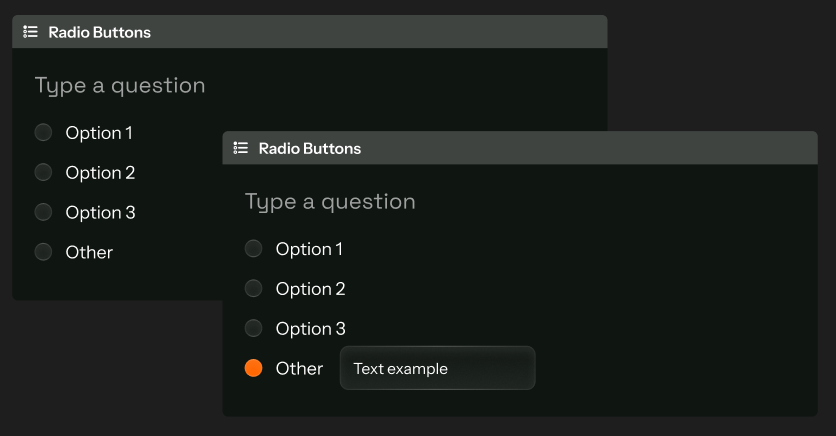Click 'Type a question' field in the back panel
The image size is (836, 436).
pos(120,86)
